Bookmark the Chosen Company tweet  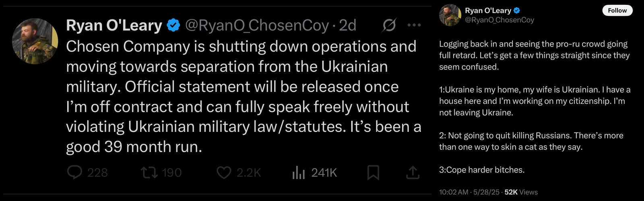(x=373, y=173)
